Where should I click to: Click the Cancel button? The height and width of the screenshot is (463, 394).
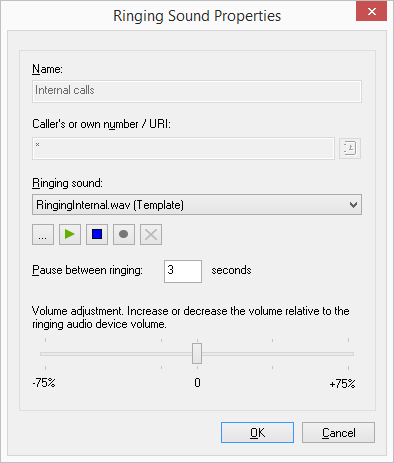point(338,433)
